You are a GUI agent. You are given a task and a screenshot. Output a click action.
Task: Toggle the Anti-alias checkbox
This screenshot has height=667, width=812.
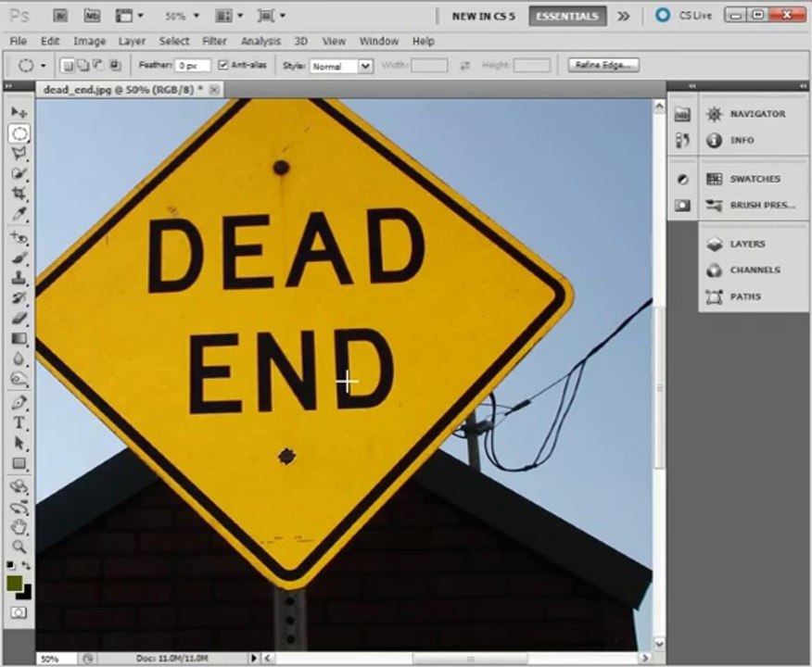pos(223,65)
